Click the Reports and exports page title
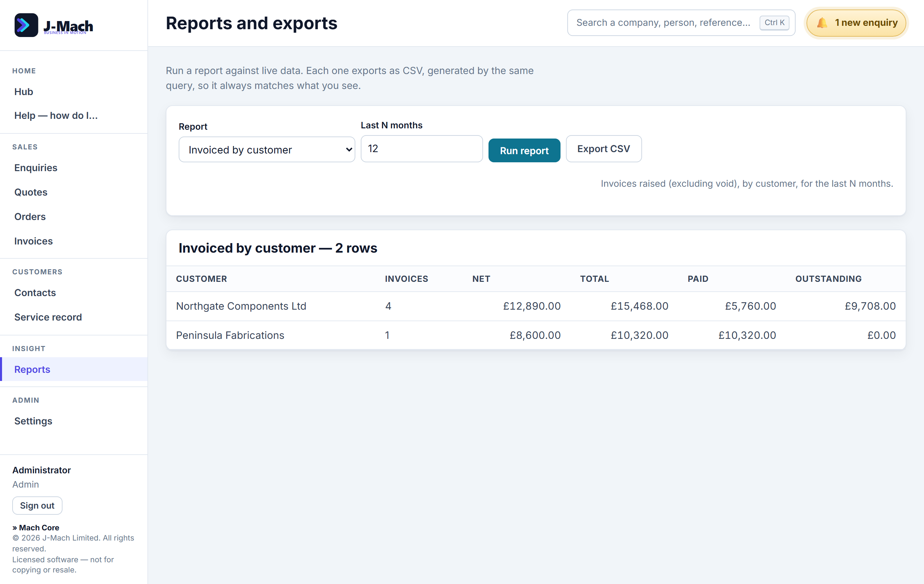Image resolution: width=924 pixels, height=584 pixels. [x=251, y=23]
